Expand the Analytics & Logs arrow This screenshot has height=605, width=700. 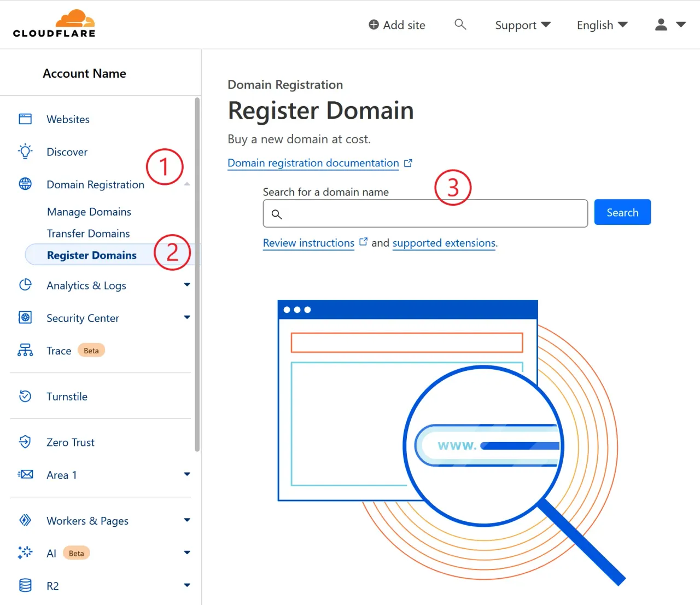(x=187, y=284)
